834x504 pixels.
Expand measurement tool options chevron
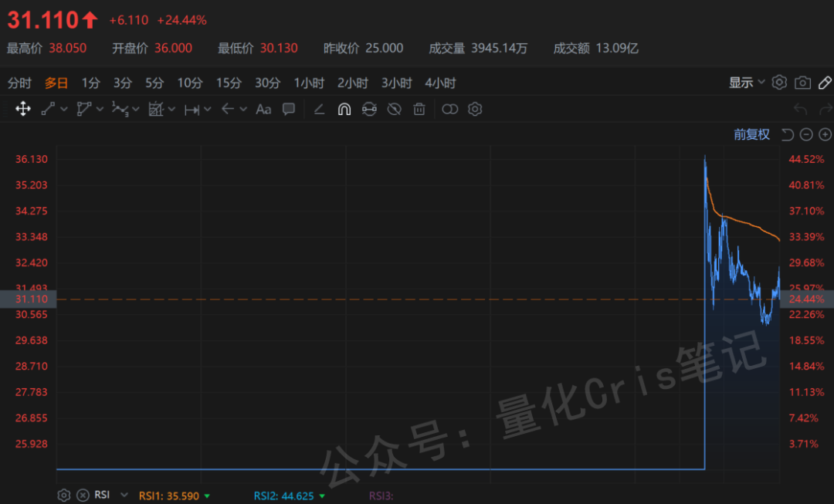(x=208, y=109)
